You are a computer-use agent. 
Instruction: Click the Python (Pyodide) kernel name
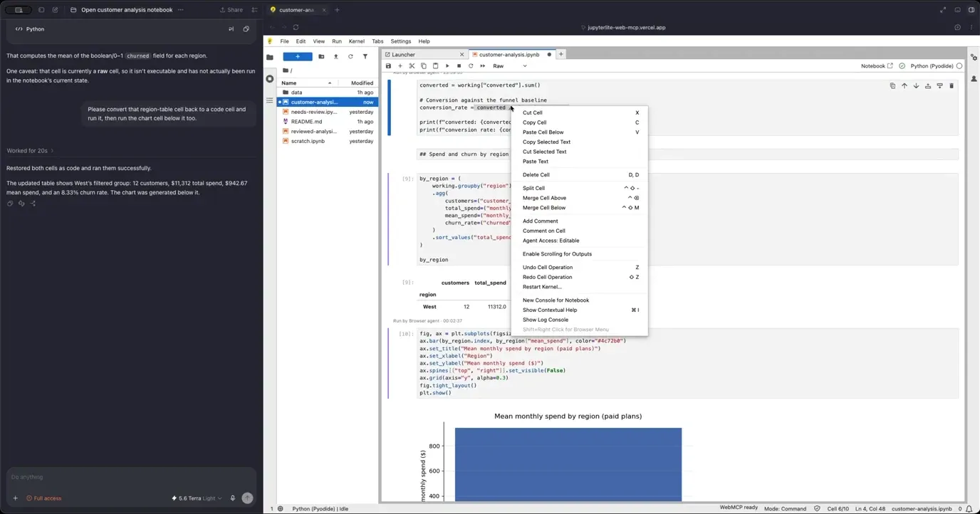(932, 66)
